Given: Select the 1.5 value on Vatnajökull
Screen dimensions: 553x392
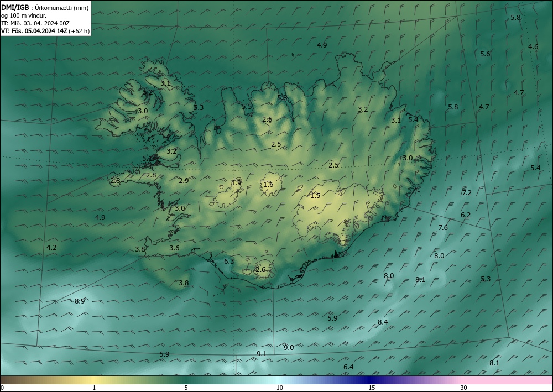Looking at the screenshot, I should (315, 195).
